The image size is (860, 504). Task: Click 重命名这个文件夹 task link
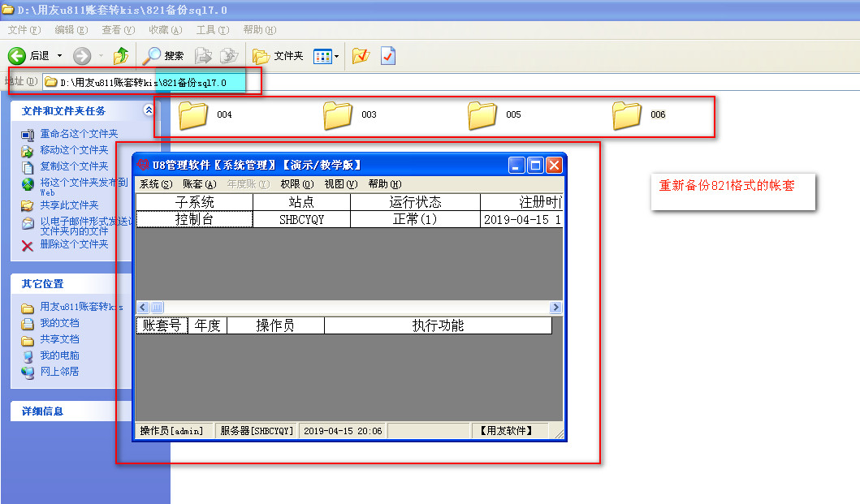[79, 134]
